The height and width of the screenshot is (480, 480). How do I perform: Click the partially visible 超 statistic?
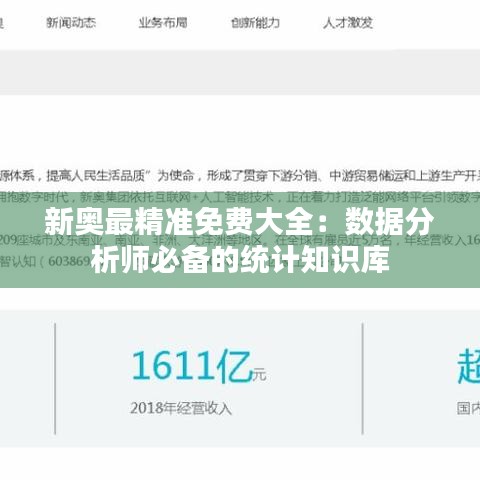click(469, 366)
